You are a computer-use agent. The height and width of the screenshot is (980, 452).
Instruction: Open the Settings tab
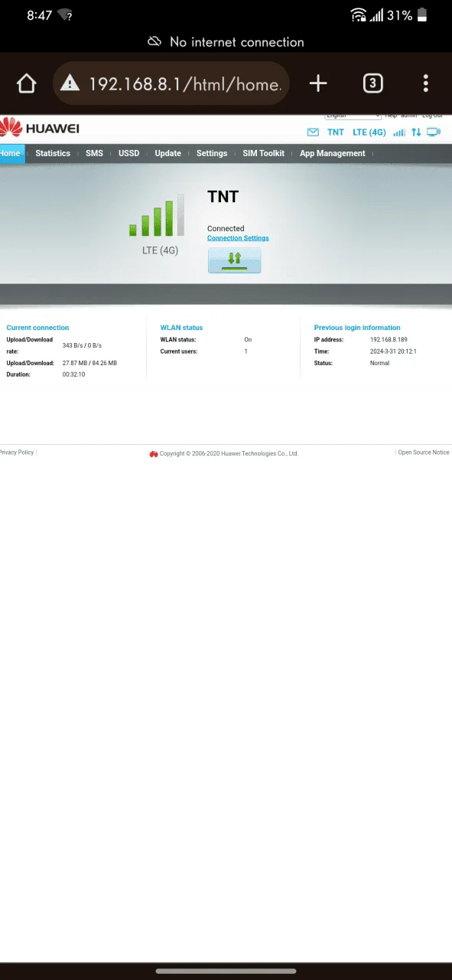(x=212, y=153)
